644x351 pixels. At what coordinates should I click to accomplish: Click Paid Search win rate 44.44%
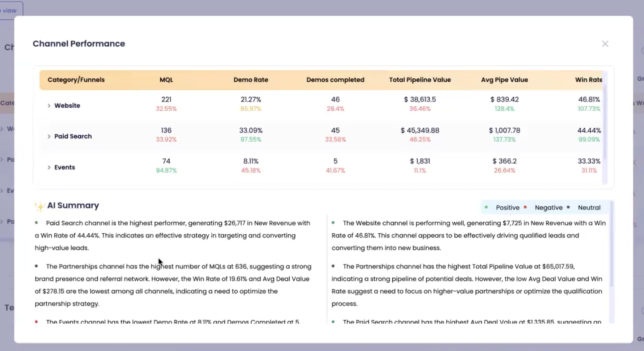[x=589, y=130]
